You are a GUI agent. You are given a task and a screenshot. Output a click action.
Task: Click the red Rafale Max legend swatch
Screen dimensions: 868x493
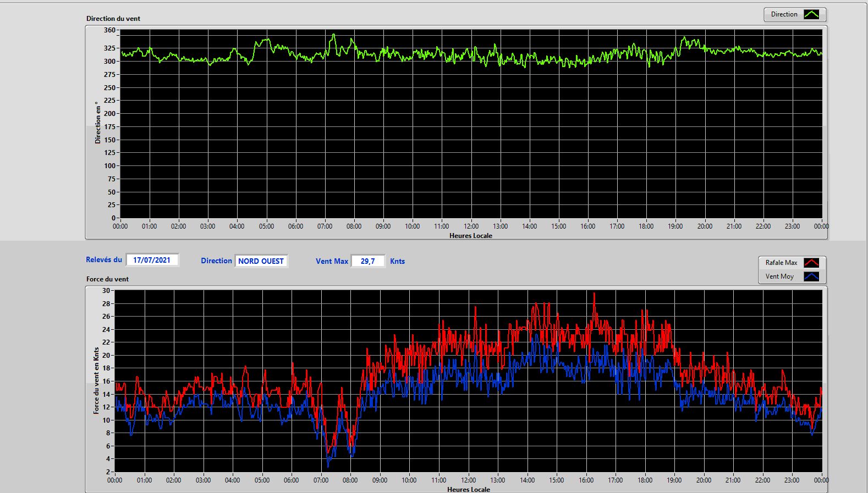pyautogui.click(x=811, y=263)
